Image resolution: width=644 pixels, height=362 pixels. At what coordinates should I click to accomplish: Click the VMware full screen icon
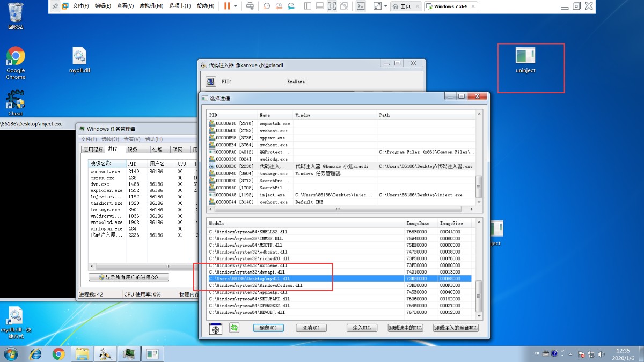point(332,6)
